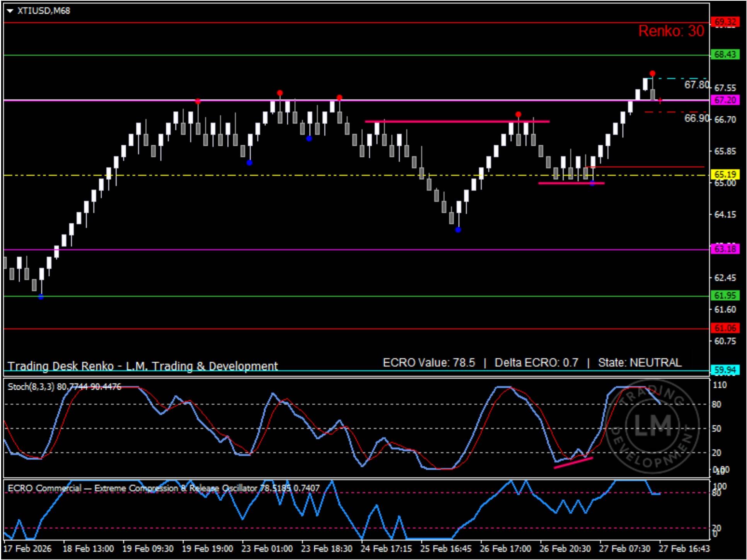The width and height of the screenshot is (747, 560).
Task: Click the 'ECRO Value: 78.5' readout
Action: coord(429,363)
